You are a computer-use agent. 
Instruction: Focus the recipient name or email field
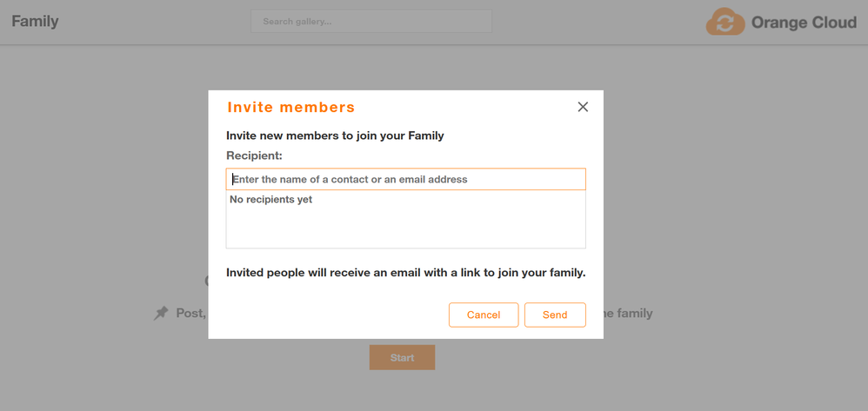(405, 179)
